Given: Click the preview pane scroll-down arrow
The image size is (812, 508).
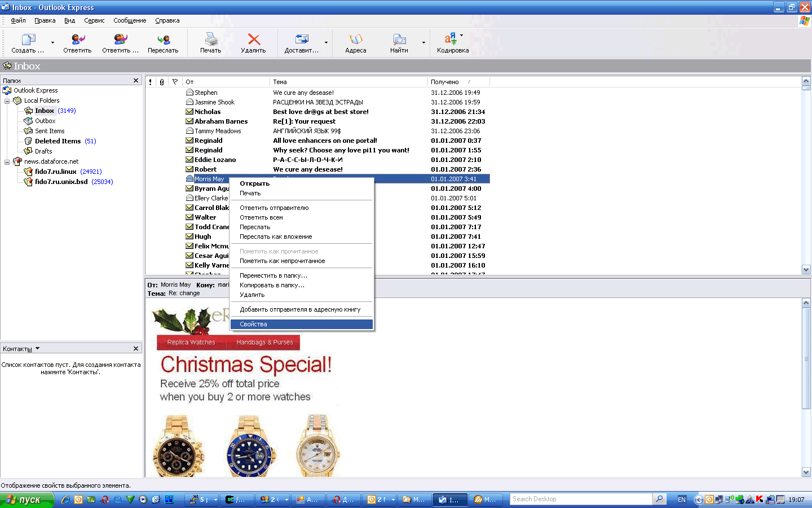Looking at the screenshot, I should pos(806,472).
